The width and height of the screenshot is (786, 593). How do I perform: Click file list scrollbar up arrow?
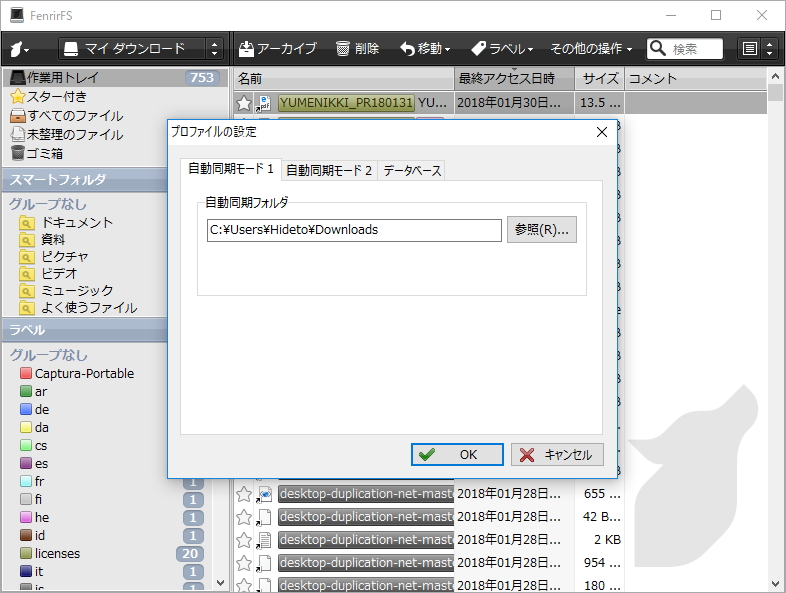pos(775,76)
